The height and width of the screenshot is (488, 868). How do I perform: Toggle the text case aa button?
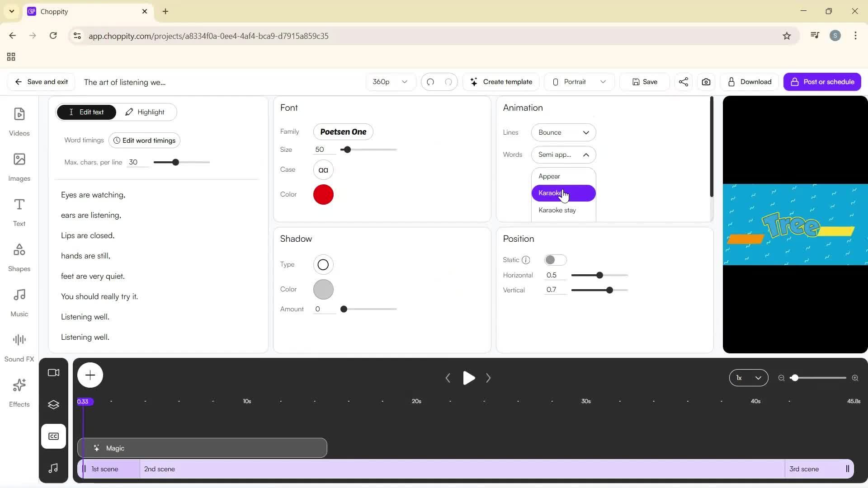323,170
